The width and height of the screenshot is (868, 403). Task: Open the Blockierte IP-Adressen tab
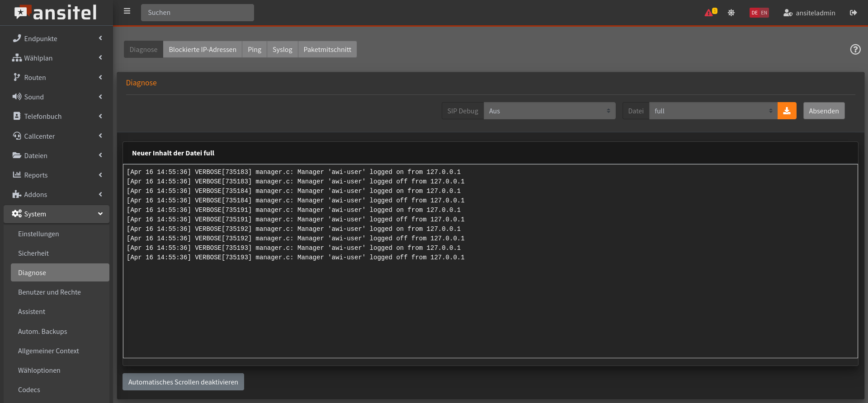tap(202, 50)
